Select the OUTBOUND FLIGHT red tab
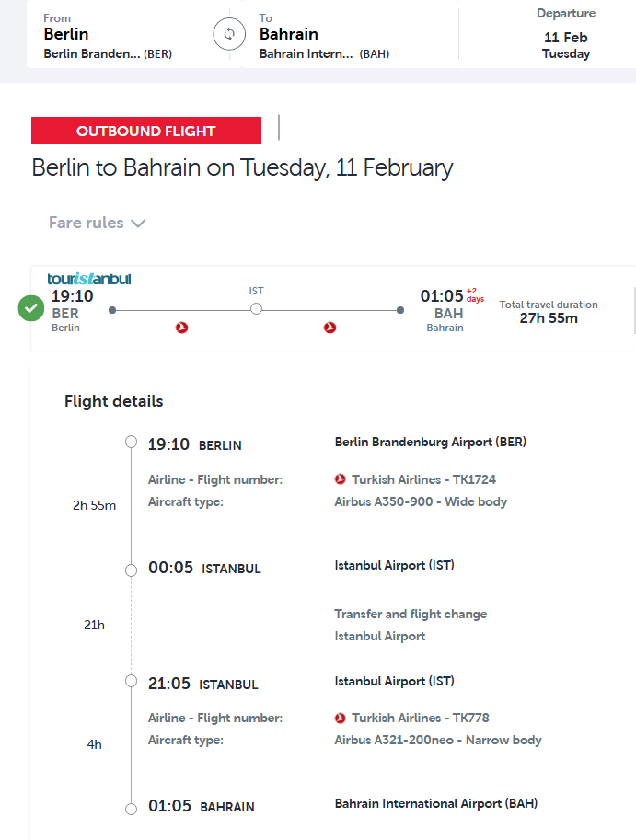 point(146,131)
